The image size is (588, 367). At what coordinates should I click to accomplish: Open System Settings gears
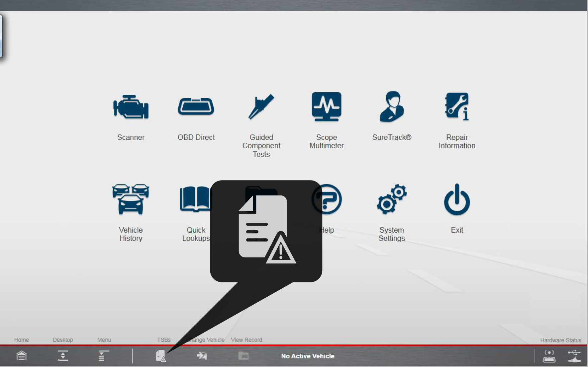tap(392, 199)
